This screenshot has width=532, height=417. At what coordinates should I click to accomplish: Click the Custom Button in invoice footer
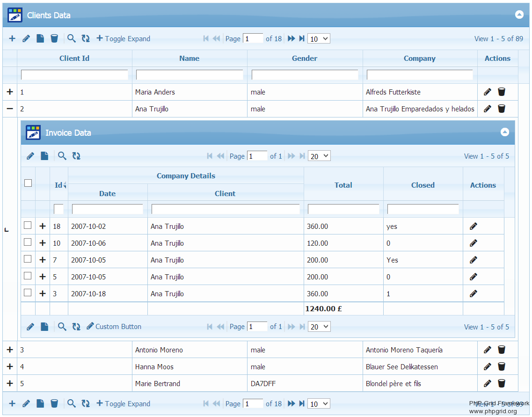[114, 326]
